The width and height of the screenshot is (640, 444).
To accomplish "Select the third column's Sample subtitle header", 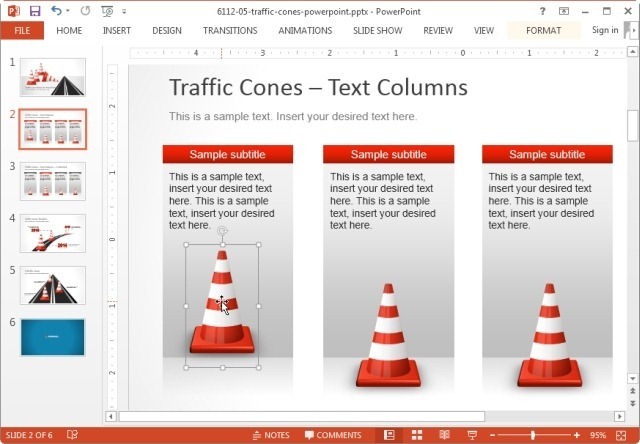I will point(547,154).
